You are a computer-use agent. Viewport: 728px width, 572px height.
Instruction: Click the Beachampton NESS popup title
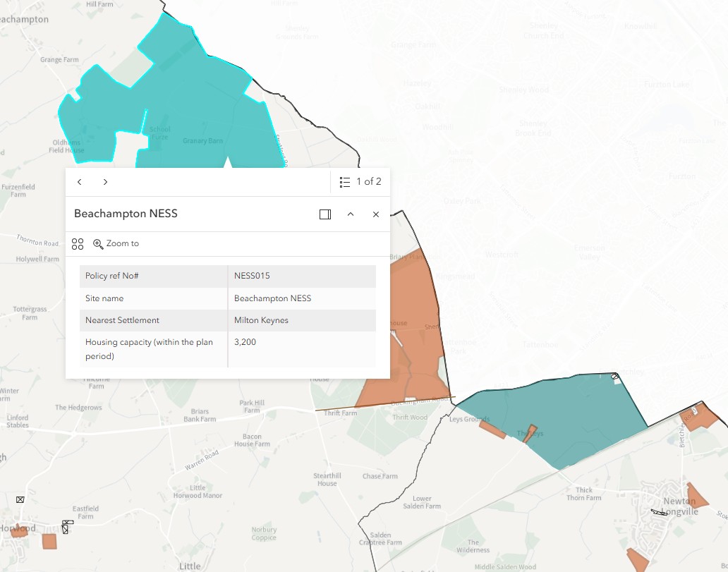pyautogui.click(x=126, y=214)
